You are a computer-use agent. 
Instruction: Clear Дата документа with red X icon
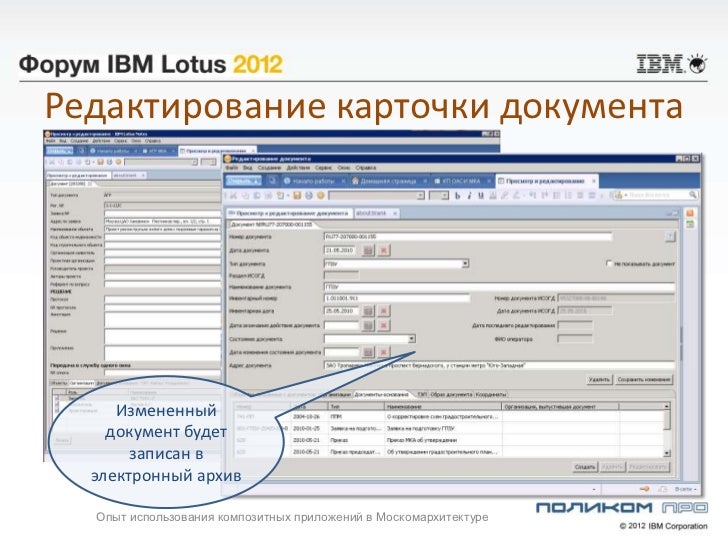(x=384, y=251)
